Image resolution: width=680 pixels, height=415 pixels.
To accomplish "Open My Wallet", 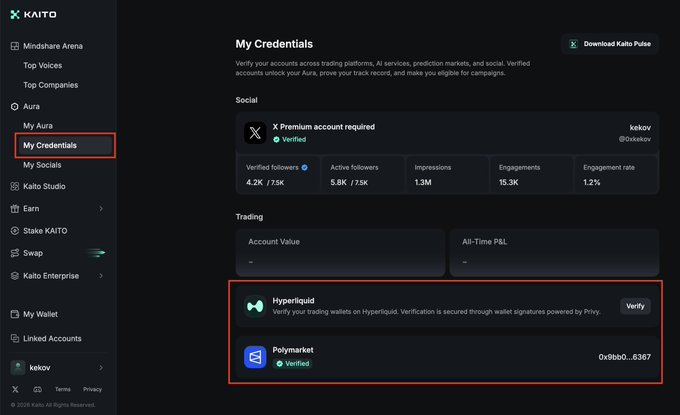I will (40, 314).
